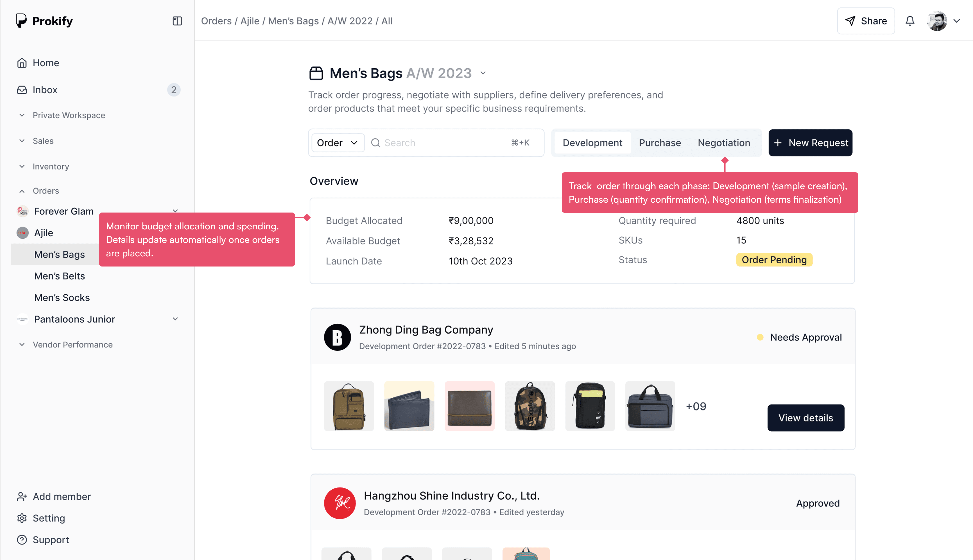The width and height of the screenshot is (973, 560).
Task: Open Setting gear in sidebar
Action: [x=22, y=518]
